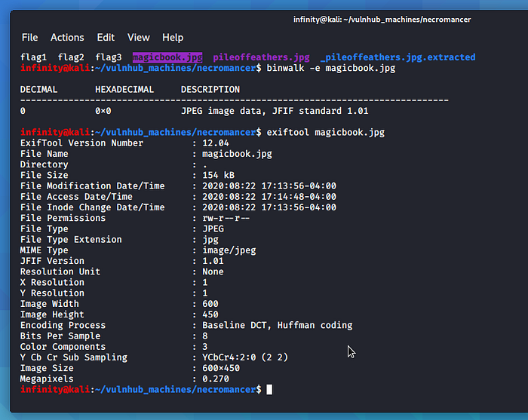Screen dimensions: 528x420
Task: Click the highlighted magicbook.jpg in file listing
Action: click(167, 57)
